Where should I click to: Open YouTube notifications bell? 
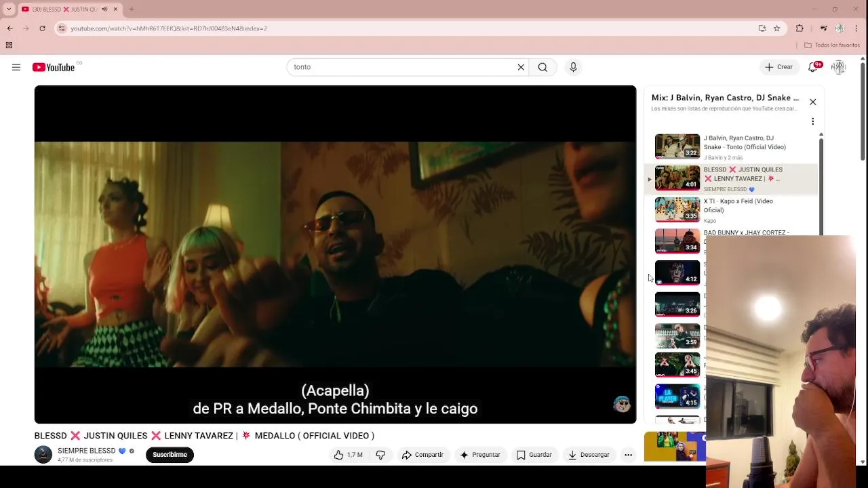coord(813,66)
